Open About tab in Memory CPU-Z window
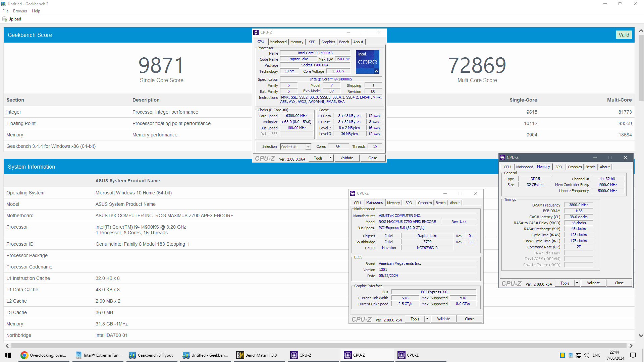 [605, 167]
